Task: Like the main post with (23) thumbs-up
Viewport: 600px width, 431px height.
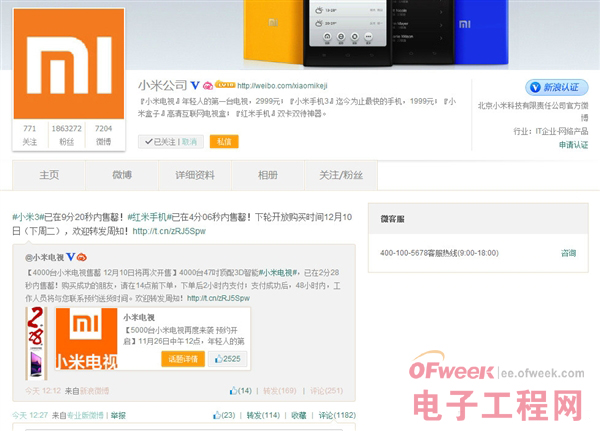Action: (x=224, y=415)
